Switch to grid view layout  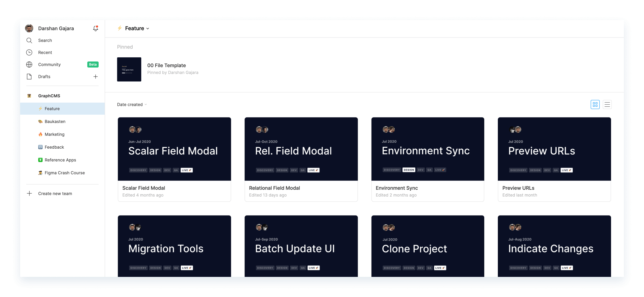click(x=595, y=104)
